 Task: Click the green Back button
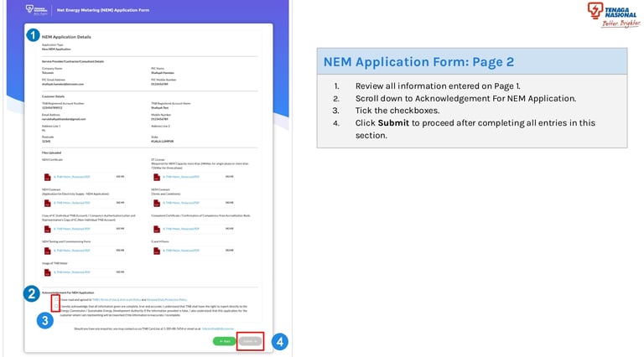pyautogui.click(x=224, y=341)
